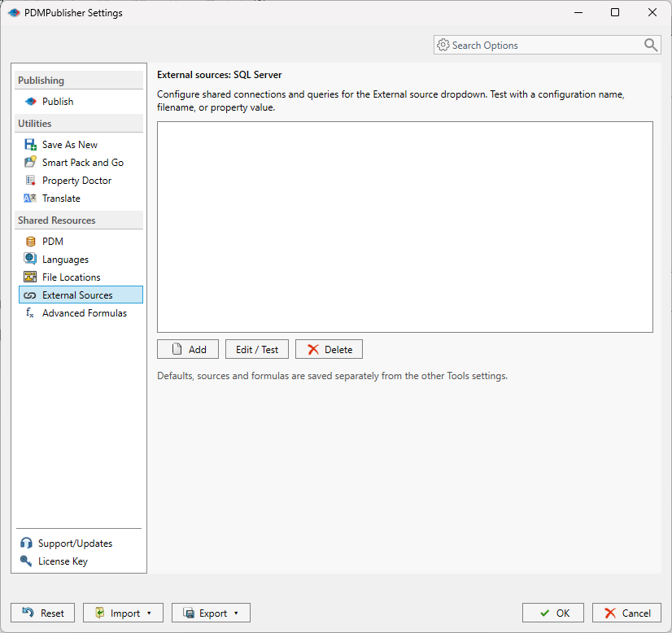This screenshot has width=672, height=633.
Task: Click the PDMPublisher title bar app icon
Action: tap(14, 13)
